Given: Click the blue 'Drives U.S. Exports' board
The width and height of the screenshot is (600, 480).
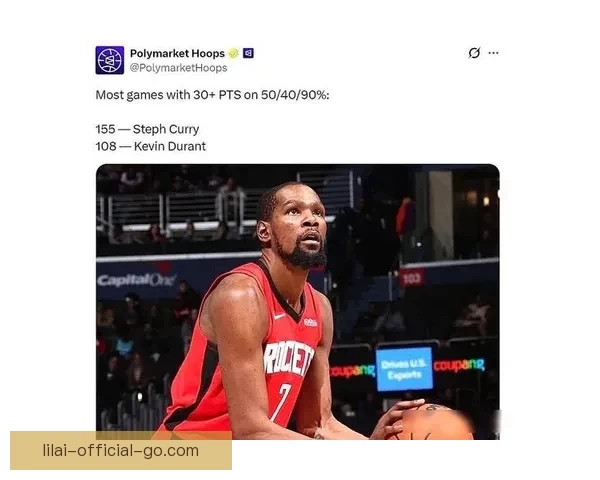Looking at the screenshot, I should (x=404, y=369).
